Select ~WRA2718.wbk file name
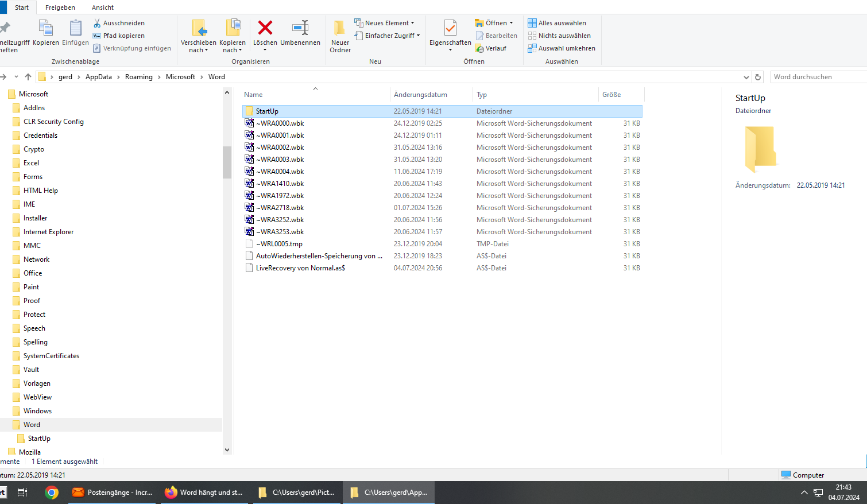 tap(280, 208)
